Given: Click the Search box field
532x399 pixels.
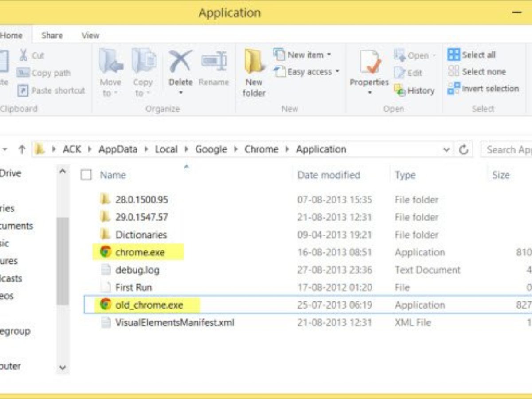Looking at the screenshot, I should (506, 150).
